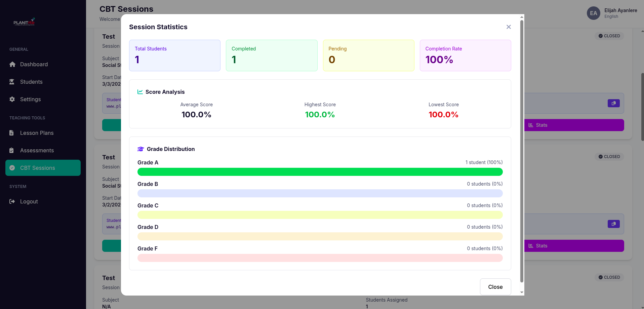This screenshot has height=309, width=644.
Task: Click the Pending stat card
Action: (368, 55)
